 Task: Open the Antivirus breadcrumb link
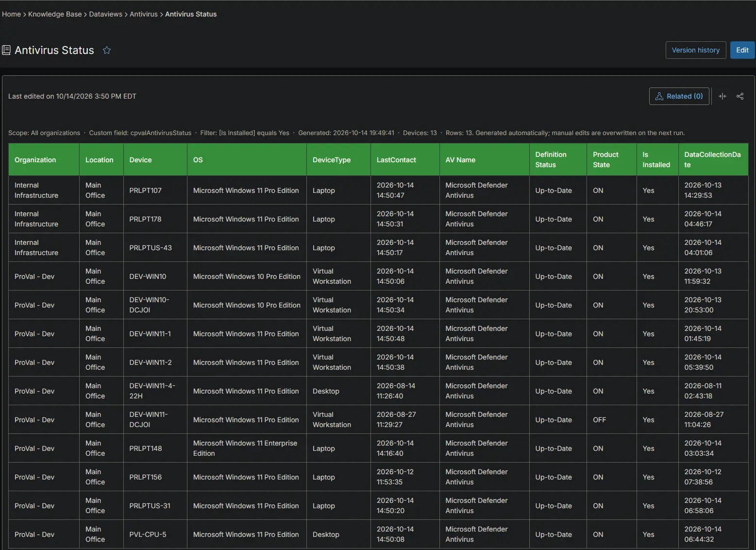[x=144, y=14]
